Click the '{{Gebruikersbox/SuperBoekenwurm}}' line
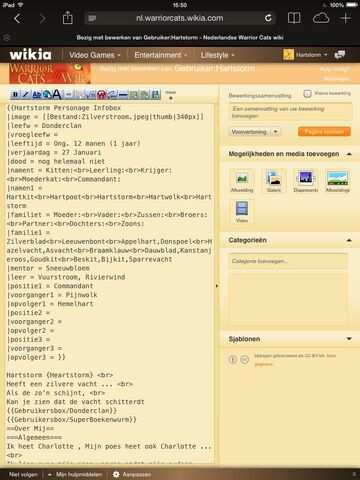Viewport: 360px width, 480px height. click(72, 419)
